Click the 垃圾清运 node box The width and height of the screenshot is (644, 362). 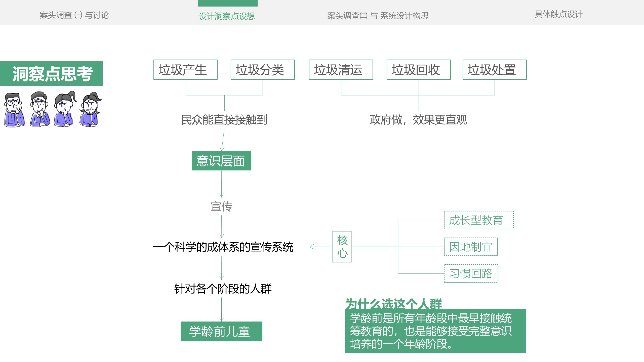coord(341,70)
